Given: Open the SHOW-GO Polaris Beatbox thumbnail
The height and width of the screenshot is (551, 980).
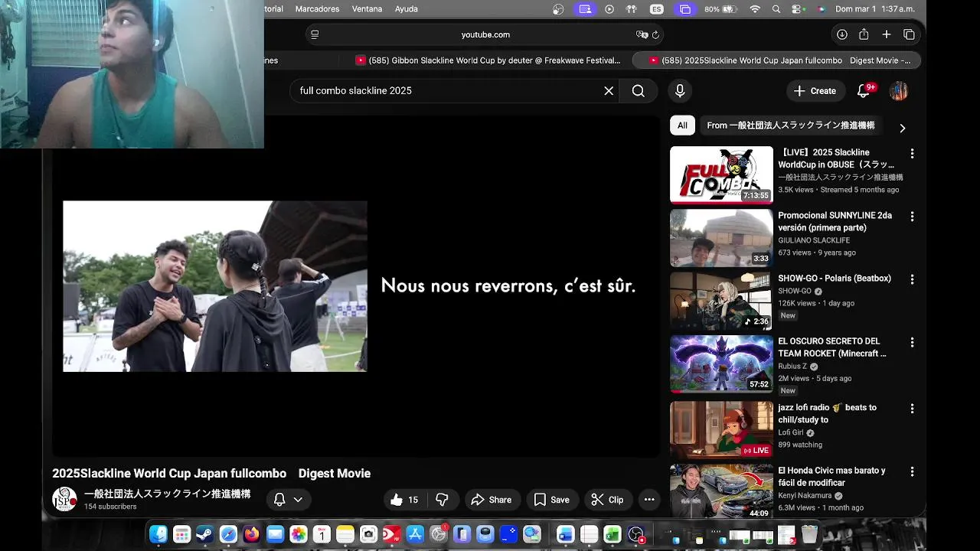Looking at the screenshot, I should click(721, 301).
